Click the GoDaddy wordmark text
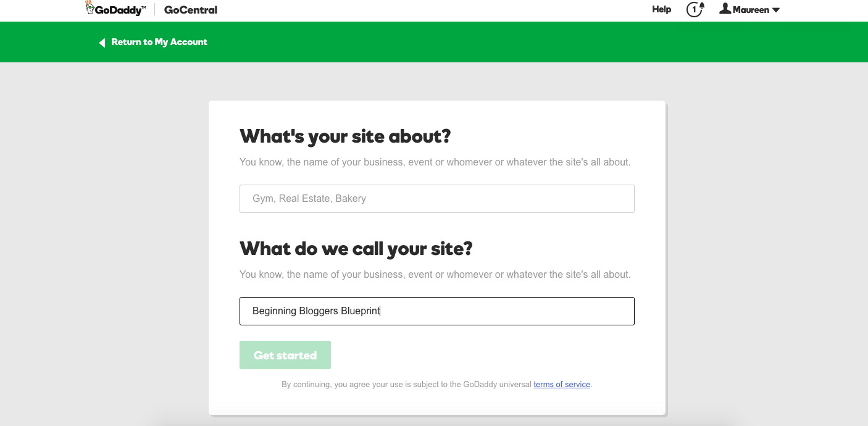868x426 pixels. 119,10
